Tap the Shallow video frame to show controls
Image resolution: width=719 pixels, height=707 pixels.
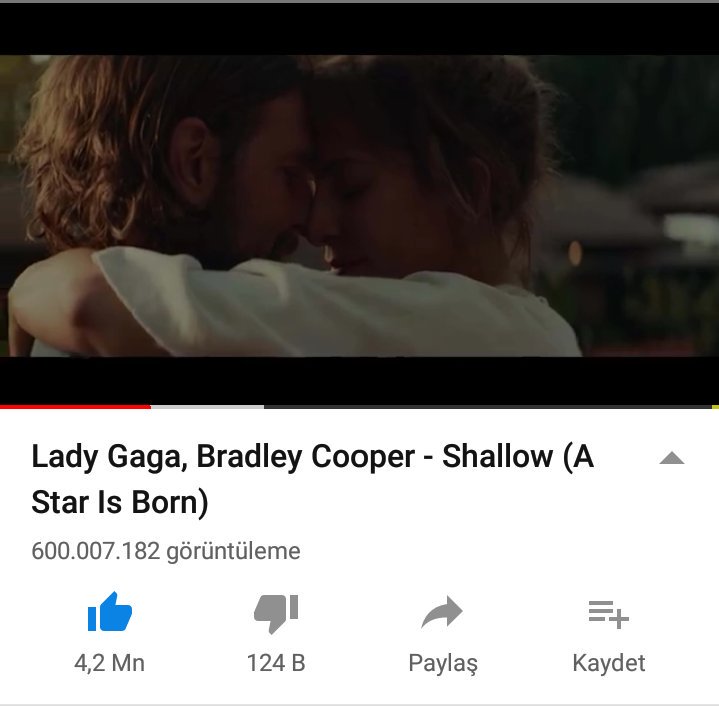click(360, 205)
